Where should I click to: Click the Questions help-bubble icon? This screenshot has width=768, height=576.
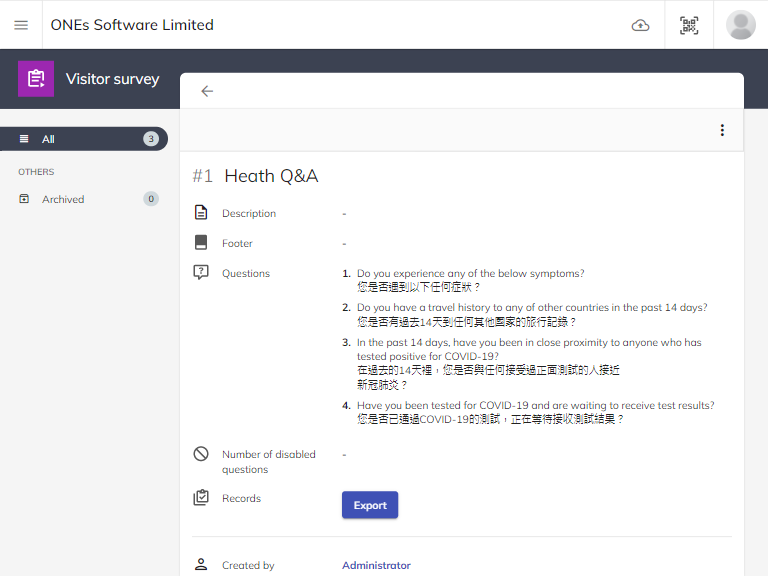click(x=201, y=273)
